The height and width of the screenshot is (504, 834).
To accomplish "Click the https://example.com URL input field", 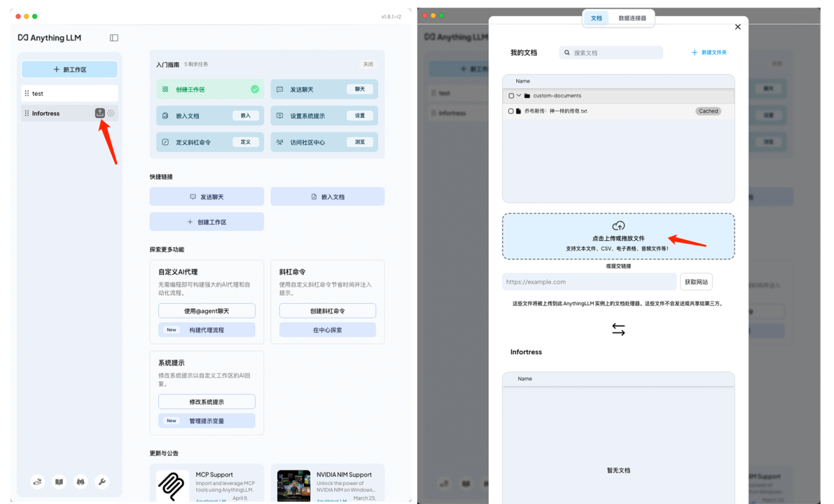I will [590, 282].
